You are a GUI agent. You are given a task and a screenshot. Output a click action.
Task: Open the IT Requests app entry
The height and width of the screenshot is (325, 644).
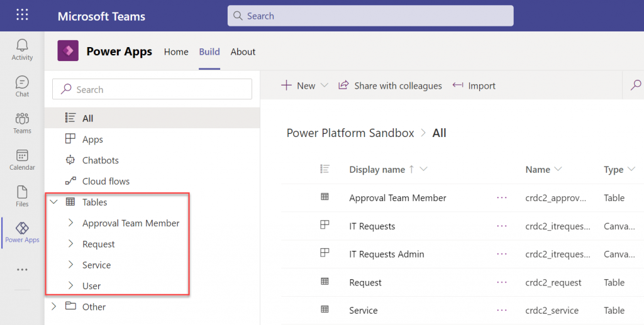point(372,226)
